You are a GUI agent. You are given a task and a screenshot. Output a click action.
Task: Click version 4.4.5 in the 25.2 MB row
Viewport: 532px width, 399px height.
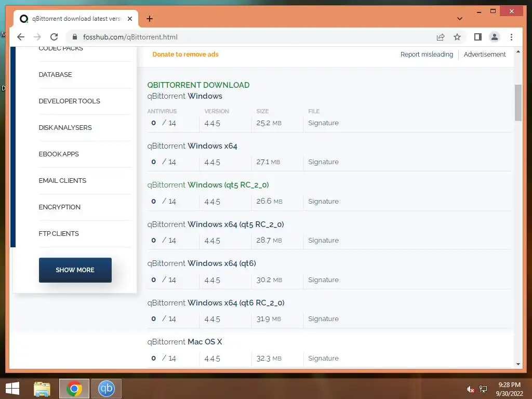tap(212, 123)
